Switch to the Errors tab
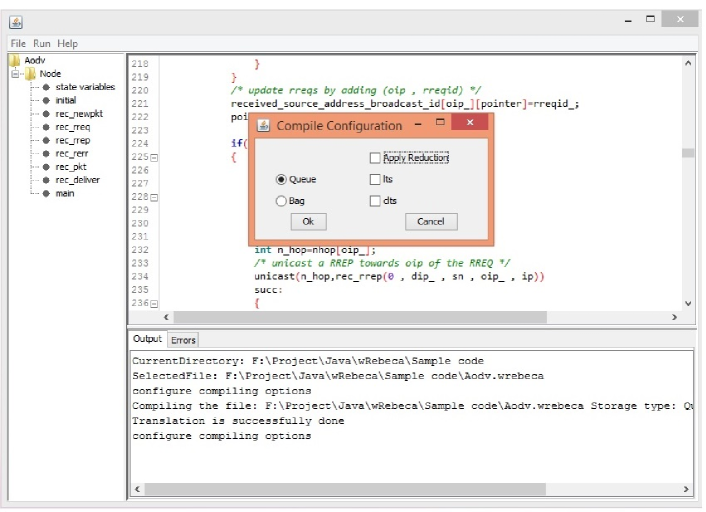706x512 pixels. click(183, 340)
